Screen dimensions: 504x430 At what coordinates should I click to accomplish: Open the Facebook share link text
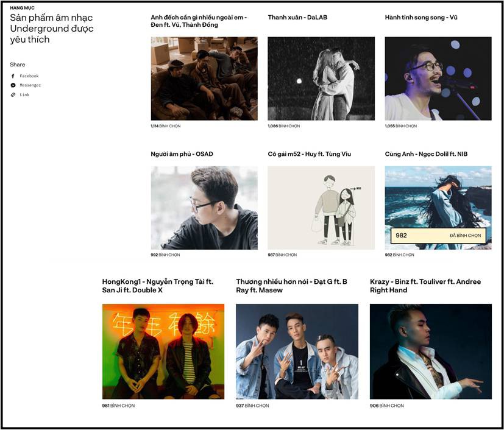coord(29,76)
